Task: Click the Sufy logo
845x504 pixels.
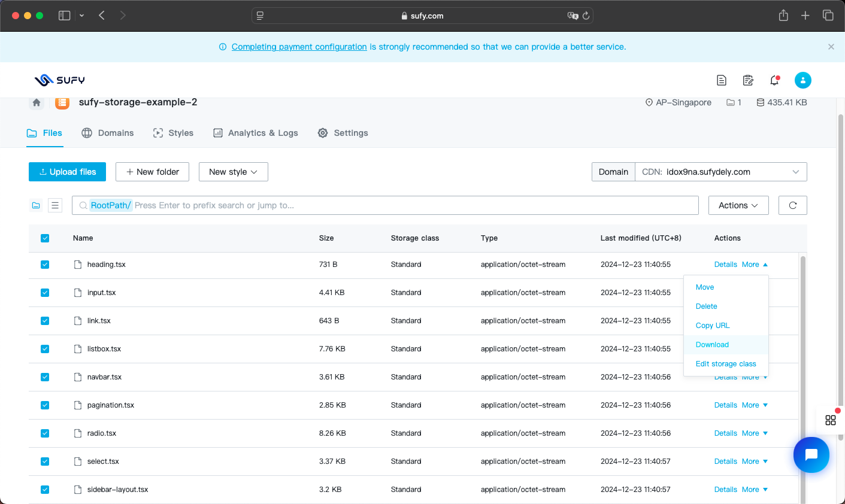Action: [59, 80]
